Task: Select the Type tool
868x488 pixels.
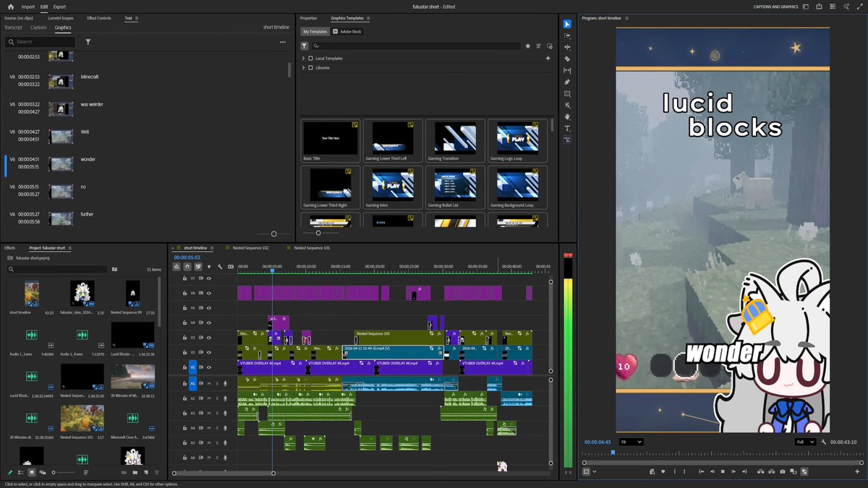Action: (567, 128)
